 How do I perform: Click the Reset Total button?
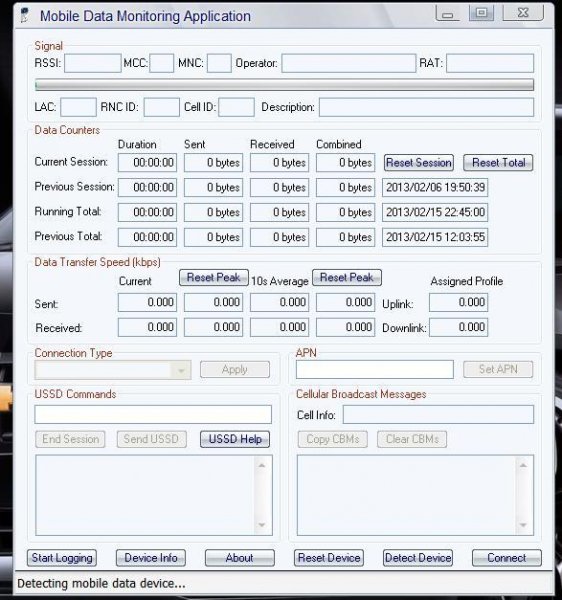tap(498, 163)
